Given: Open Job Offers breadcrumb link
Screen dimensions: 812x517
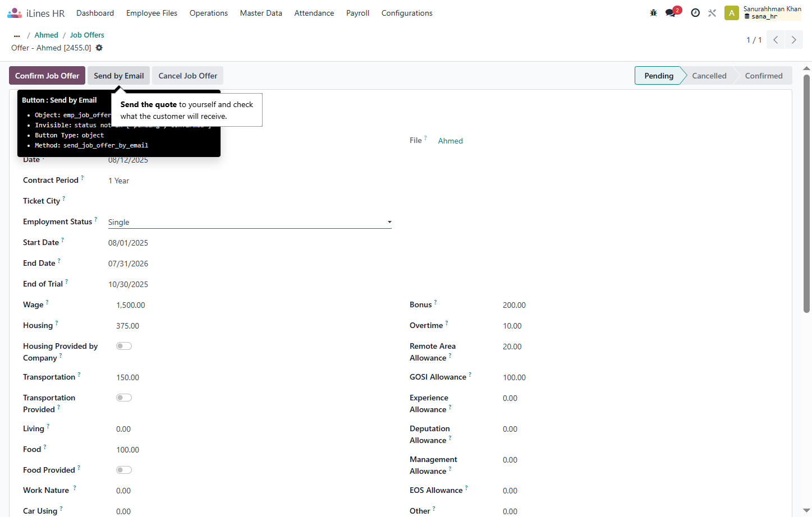Looking at the screenshot, I should pyautogui.click(x=87, y=35).
